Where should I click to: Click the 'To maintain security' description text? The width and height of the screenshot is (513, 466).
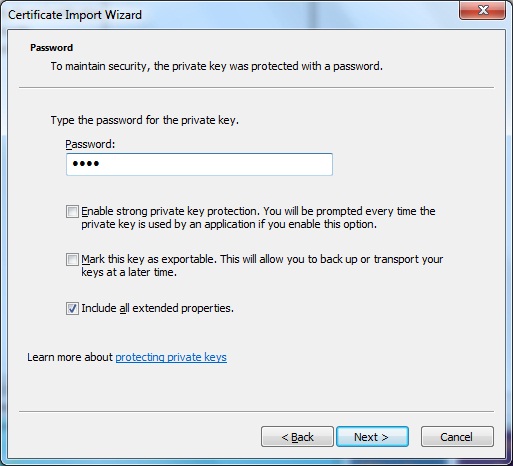click(x=217, y=66)
